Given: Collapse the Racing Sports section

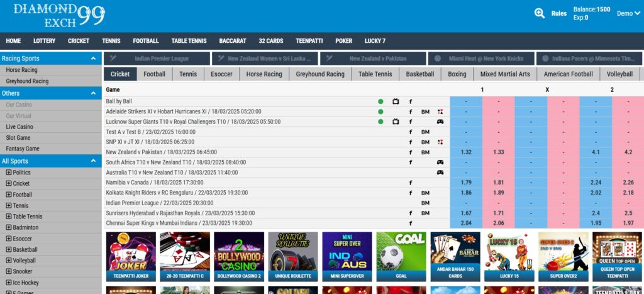Looking at the screenshot, I should (x=93, y=59).
